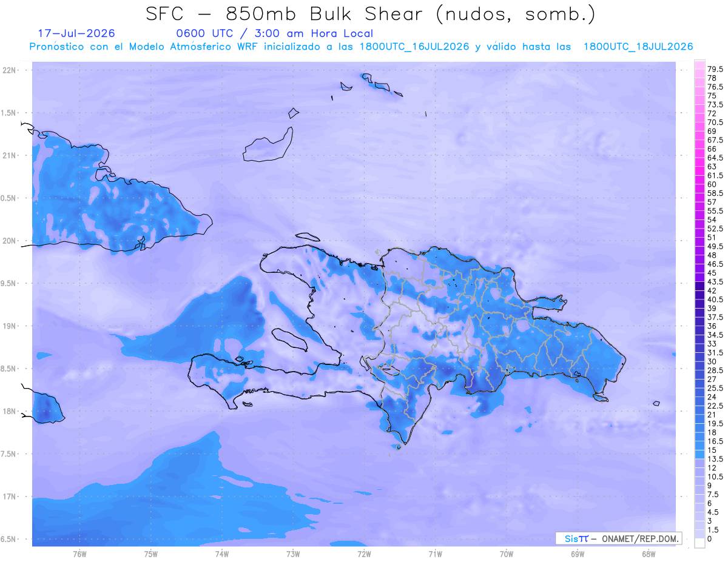This screenshot has width=728, height=562.
Task: Click the latitude label "19N"
Action: [10, 326]
